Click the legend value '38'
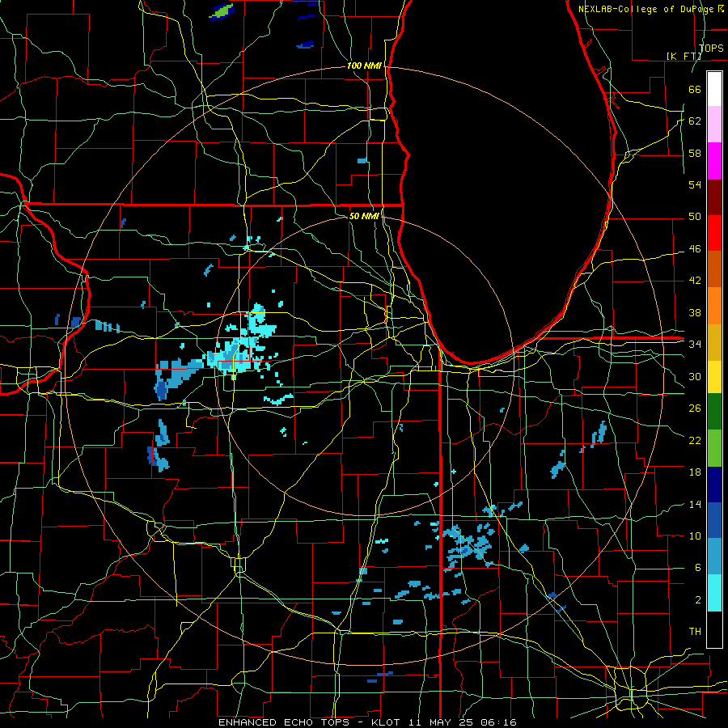The image size is (728, 728). click(x=695, y=312)
